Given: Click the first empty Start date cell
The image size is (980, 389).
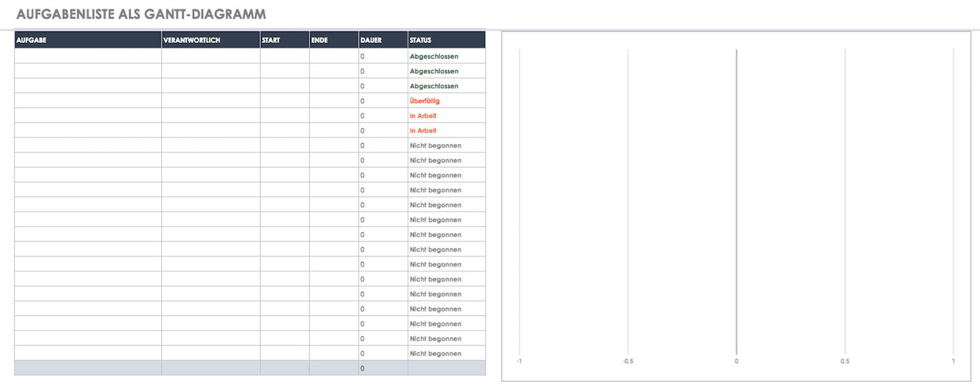Looking at the screenshot, I should [284, 56].
